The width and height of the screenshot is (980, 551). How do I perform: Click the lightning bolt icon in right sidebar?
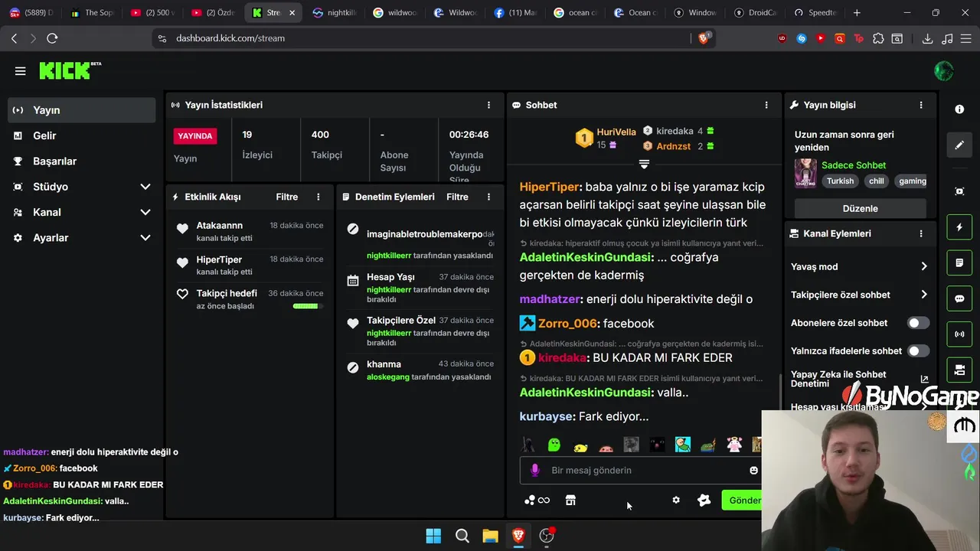point(959,227)
